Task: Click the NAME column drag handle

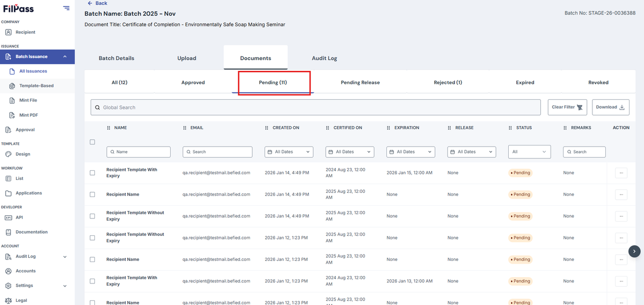Action: click(x=109, y=128)
